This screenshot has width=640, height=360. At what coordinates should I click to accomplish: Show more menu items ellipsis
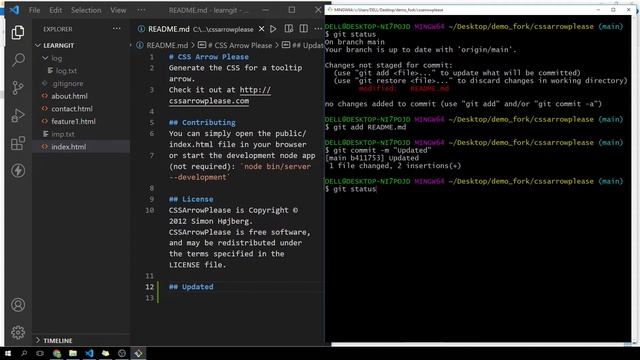coord(141,10)
